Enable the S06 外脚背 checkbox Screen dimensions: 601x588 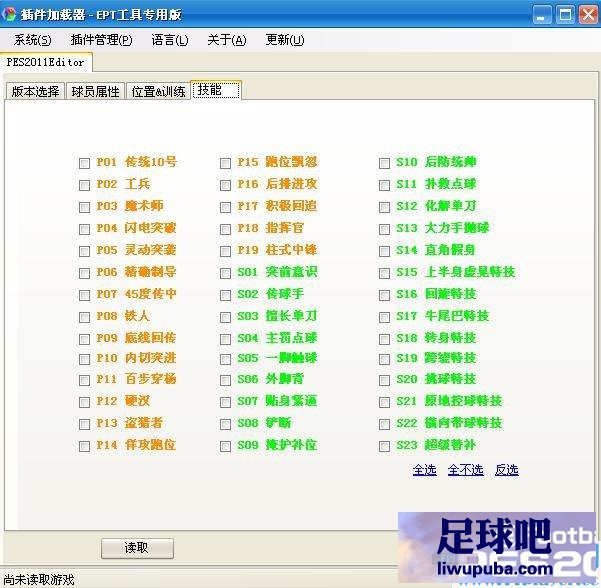tap(225, 380)
